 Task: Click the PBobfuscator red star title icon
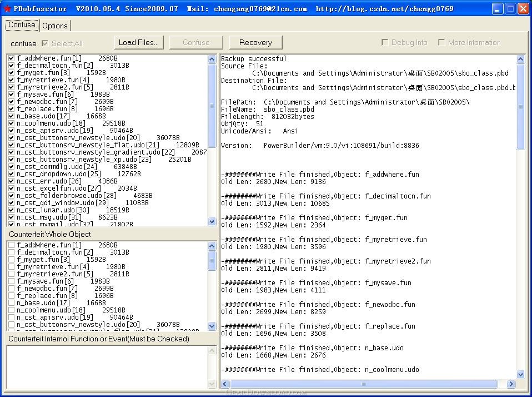pos(7,9)
